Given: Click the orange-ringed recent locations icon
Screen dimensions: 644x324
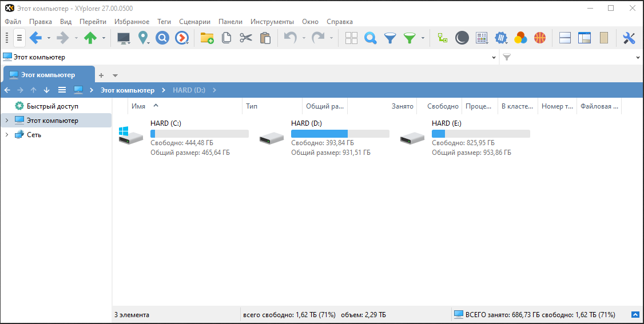Looking at the screenshot, I should coord(181,38).
